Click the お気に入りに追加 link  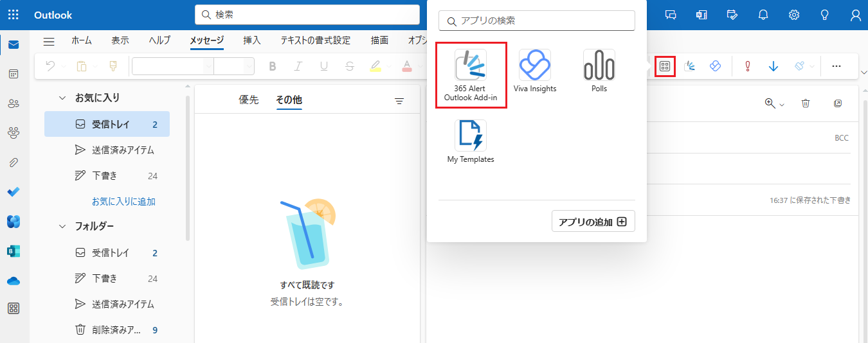(x=123, y=201)
